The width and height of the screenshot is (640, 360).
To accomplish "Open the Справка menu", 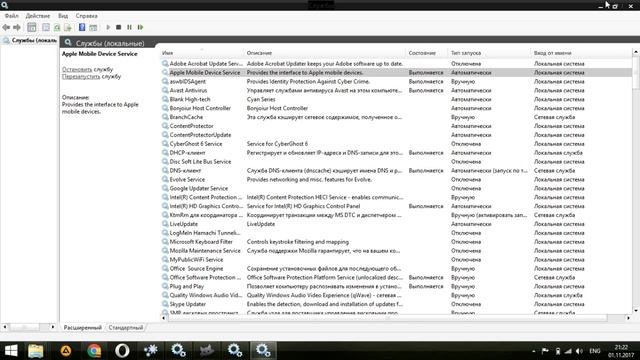I will (x=87, y=16).
